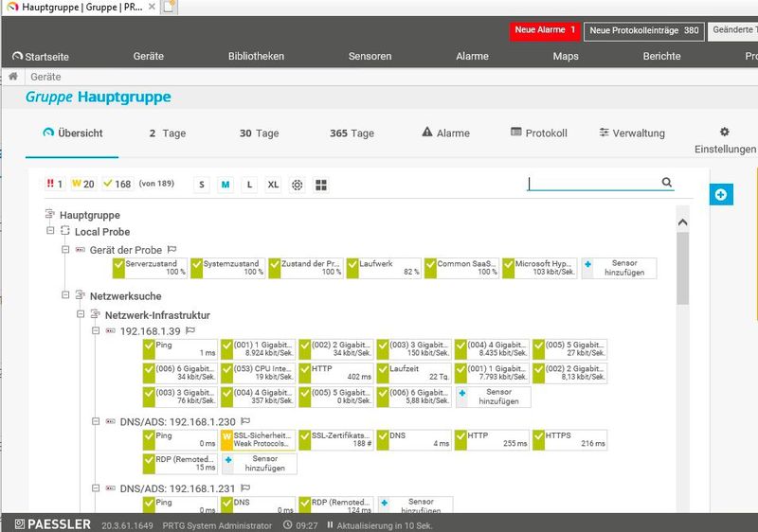Open the SSL-Zertifikats... sensor
The image size is (758, 532).
(335, 440)
